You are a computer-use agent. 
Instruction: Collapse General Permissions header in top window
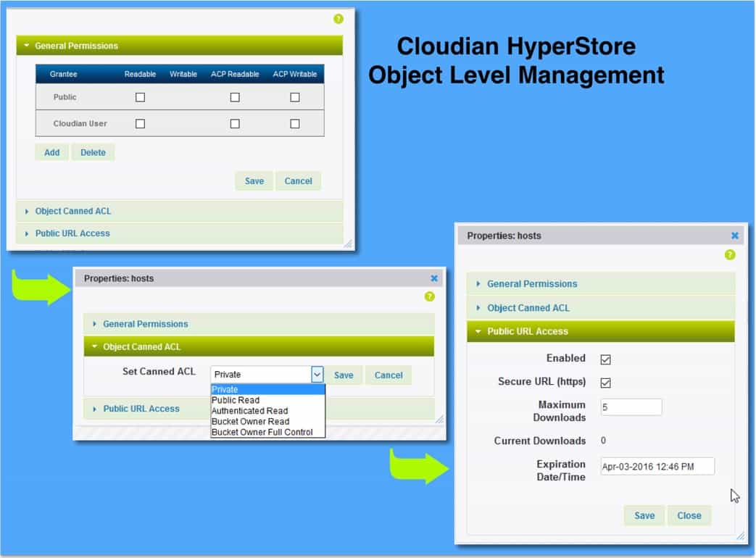[179, 46]
